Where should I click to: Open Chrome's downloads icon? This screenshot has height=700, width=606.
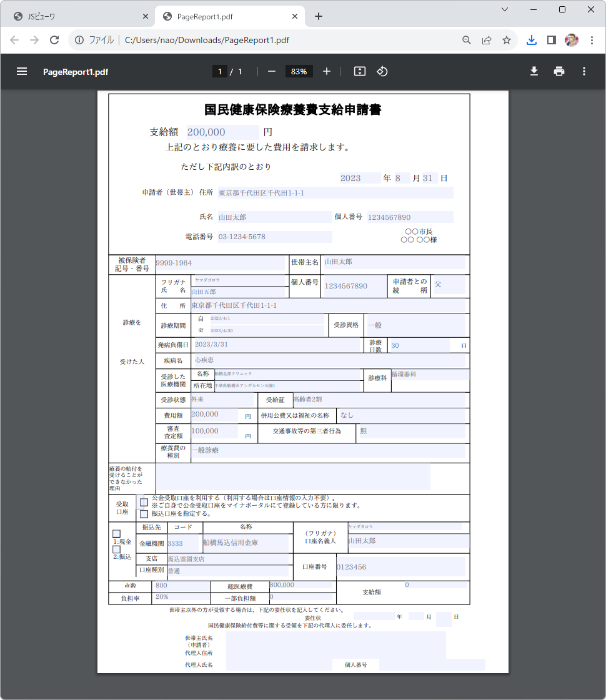pyautogui.click(x=532, y=40)
